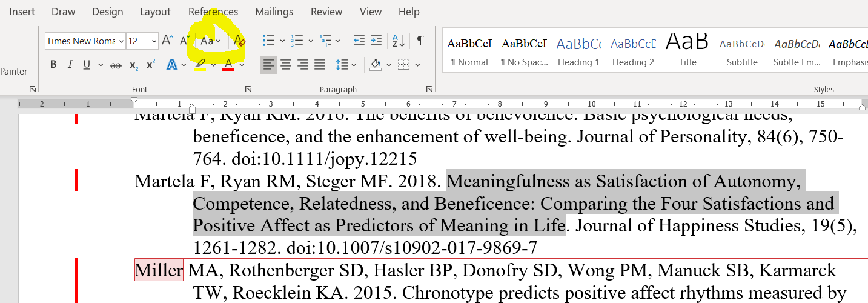This screenshot has width=868, height=303.
Task: Open the font size dropdown
Action: click(154, 41)
